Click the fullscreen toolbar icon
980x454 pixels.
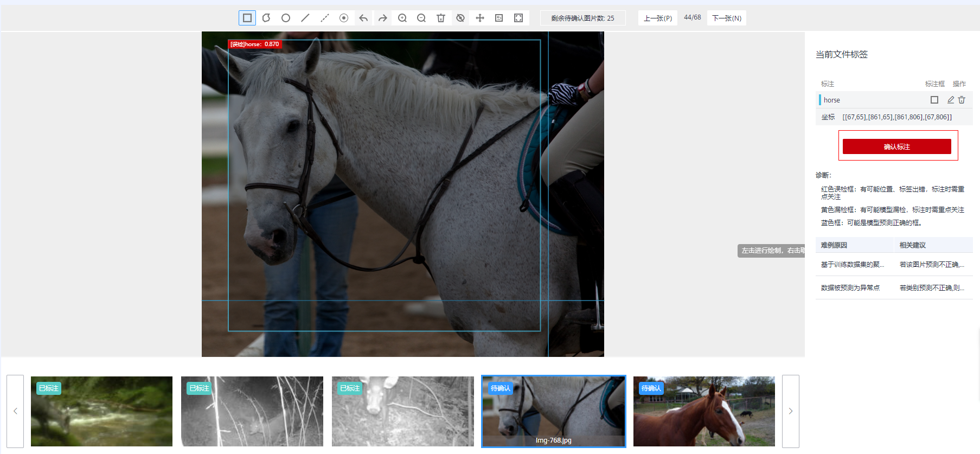pos(518,18)
